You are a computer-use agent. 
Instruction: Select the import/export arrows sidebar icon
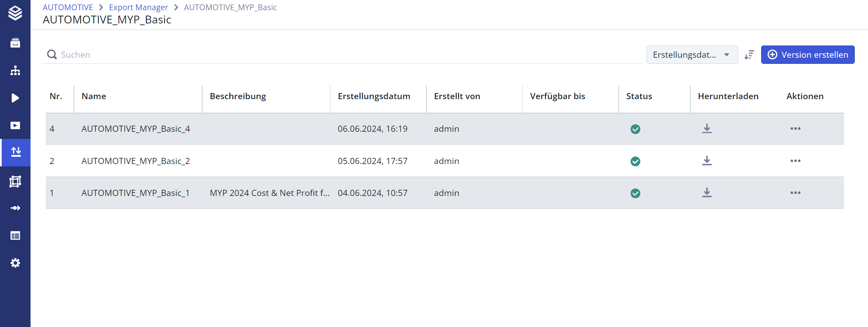pyautogui.click(x=16, y=152)
